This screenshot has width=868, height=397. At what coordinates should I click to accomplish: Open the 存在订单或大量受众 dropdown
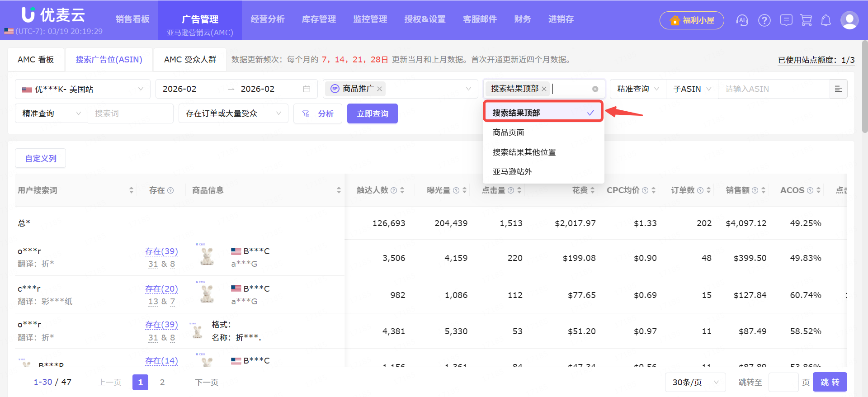tap(233, 113)
